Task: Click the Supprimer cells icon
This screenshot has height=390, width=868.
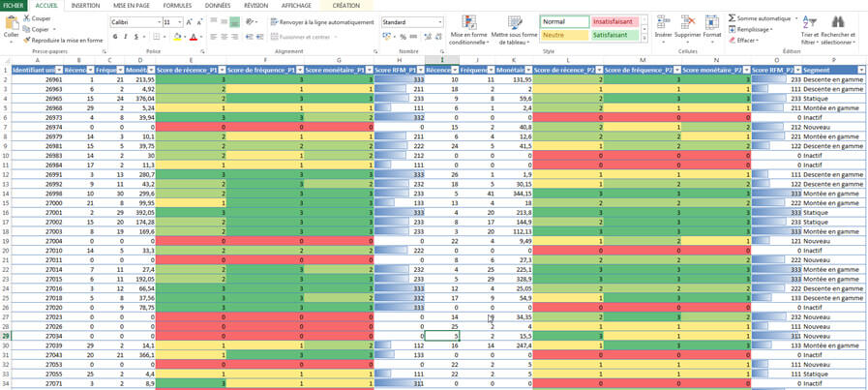Action: 688,22
